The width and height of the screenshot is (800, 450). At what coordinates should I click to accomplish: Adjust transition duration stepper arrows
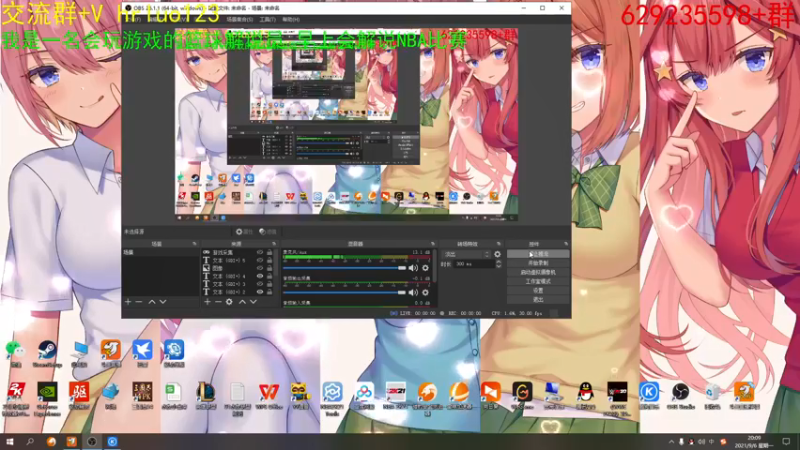point(498,264)
